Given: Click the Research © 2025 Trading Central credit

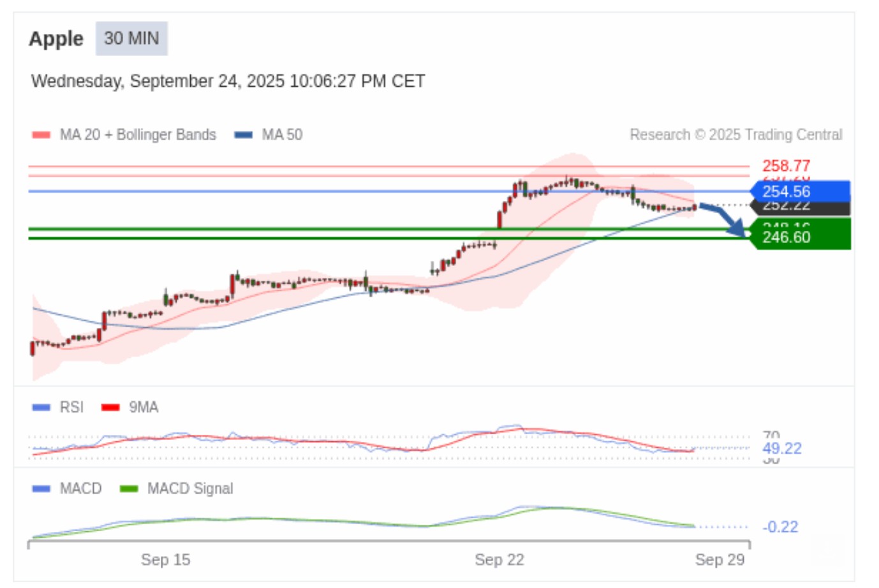Looking at the screenshot, I should pyautogui.click(x=736, y=135).
